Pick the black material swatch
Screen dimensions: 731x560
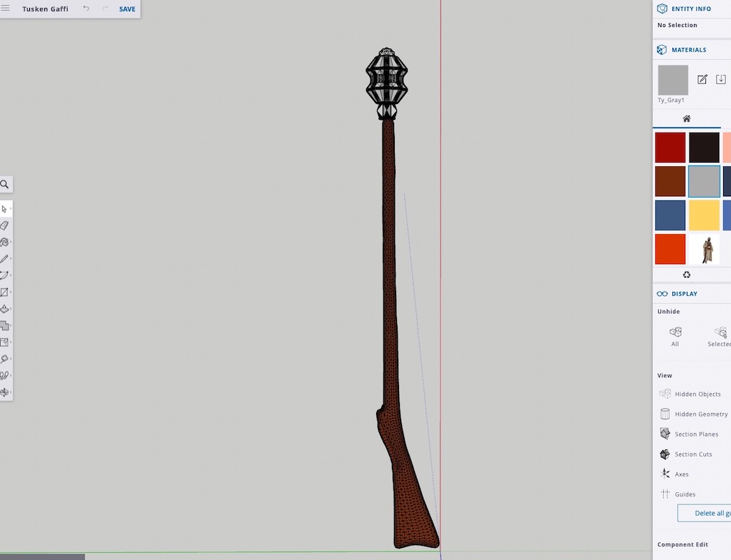[704, 148]
